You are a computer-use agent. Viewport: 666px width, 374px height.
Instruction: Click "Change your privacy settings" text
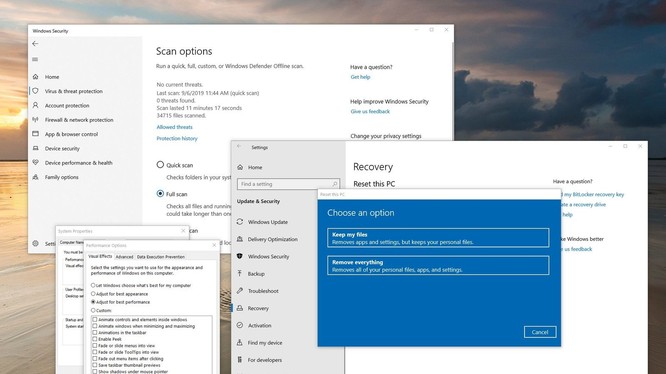[386, 136]
